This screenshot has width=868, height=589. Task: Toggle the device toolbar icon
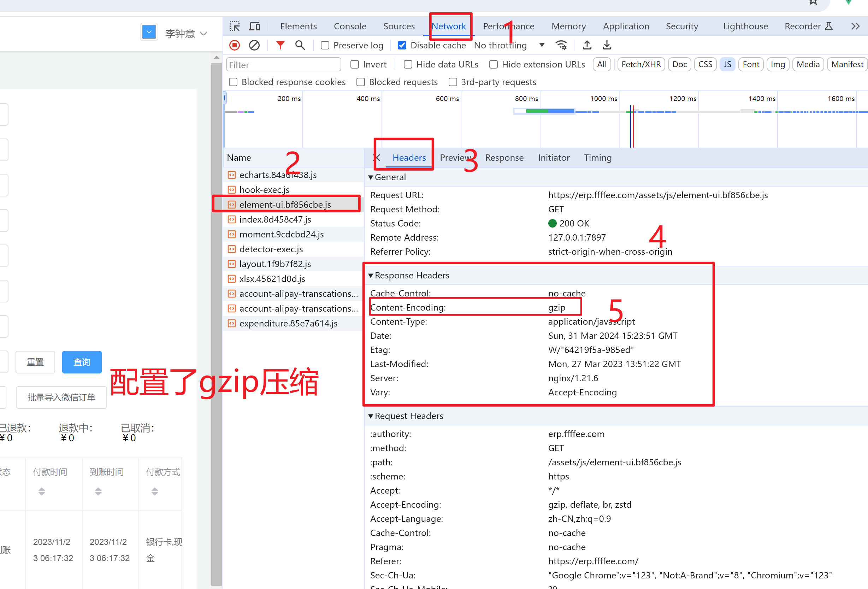(254, 26)
